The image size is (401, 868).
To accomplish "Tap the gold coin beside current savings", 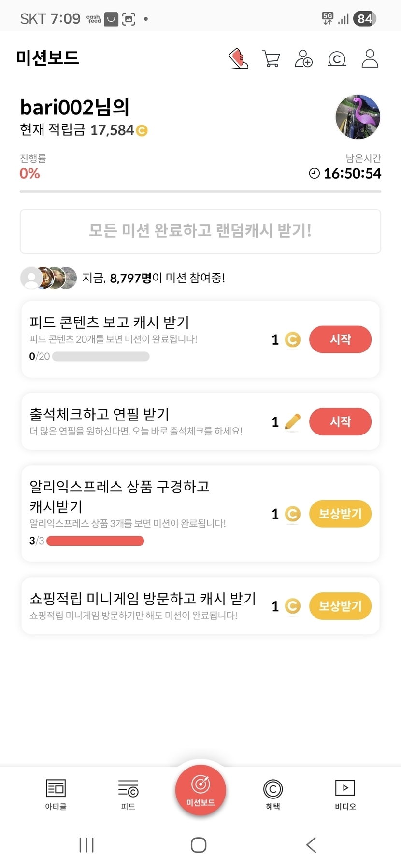I will pos(142,130).
